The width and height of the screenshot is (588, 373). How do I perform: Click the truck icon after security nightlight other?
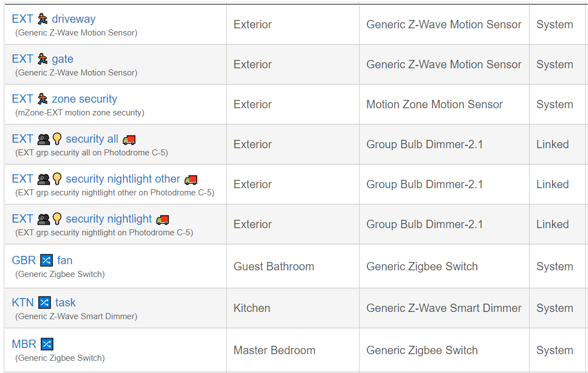pos(191,180)
